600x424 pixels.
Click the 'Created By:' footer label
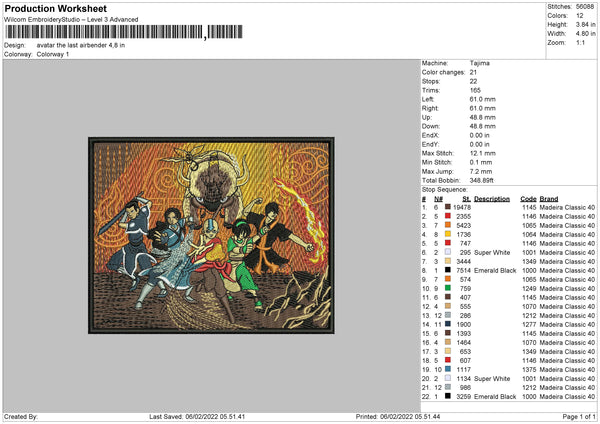tap(21, 416)
